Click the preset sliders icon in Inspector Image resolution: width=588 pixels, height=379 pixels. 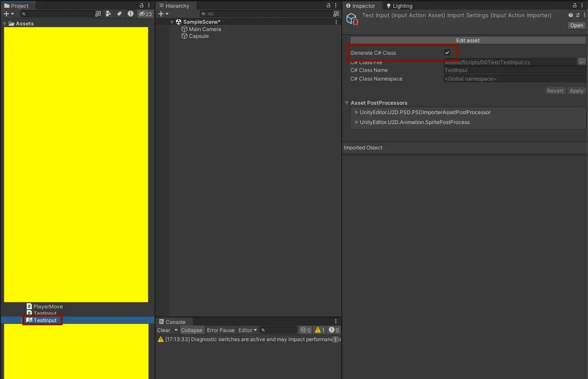[x=578, y=15]
